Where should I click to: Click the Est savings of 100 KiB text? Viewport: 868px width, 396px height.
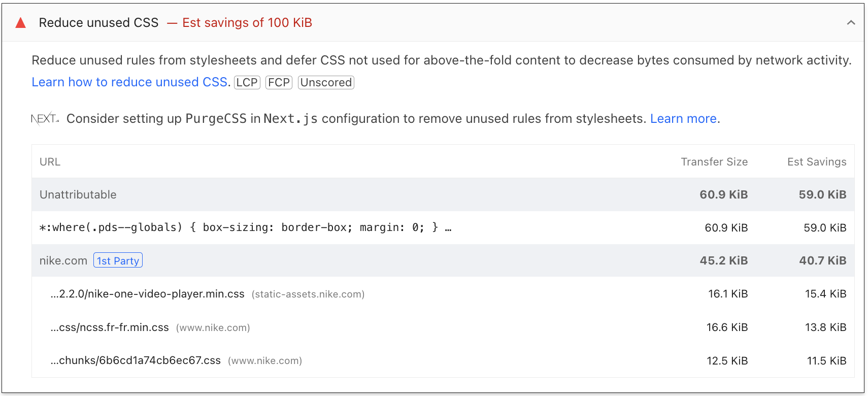247,22
